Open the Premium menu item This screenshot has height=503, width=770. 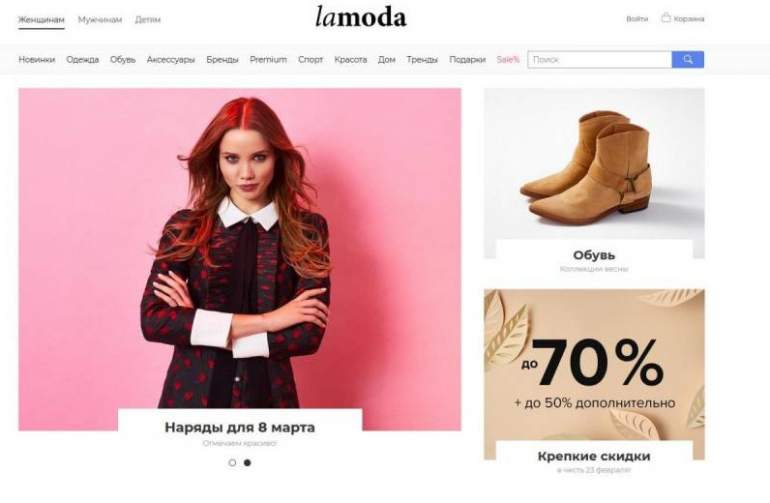tap(268, 59)
